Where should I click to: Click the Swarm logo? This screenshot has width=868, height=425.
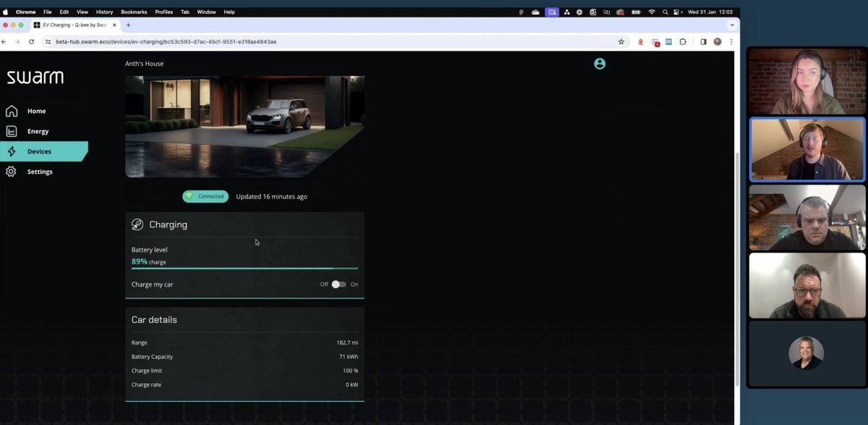pyautogui.click(x=35, y=77)
